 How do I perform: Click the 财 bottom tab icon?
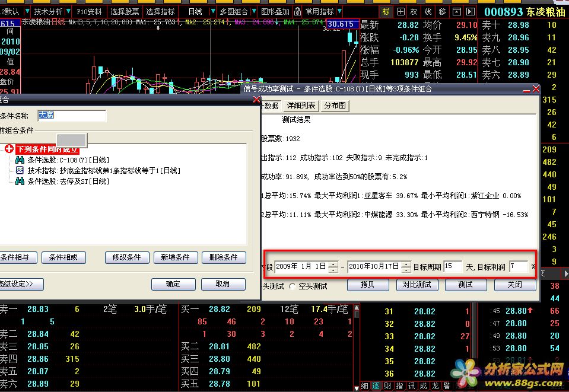pyautogui.click(x=387, y=386)
